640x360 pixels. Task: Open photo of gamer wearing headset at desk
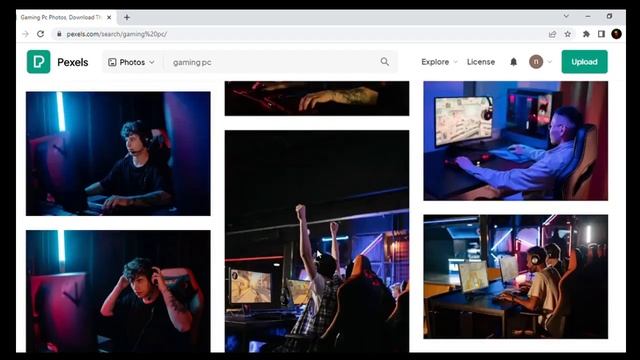[118, 153]
